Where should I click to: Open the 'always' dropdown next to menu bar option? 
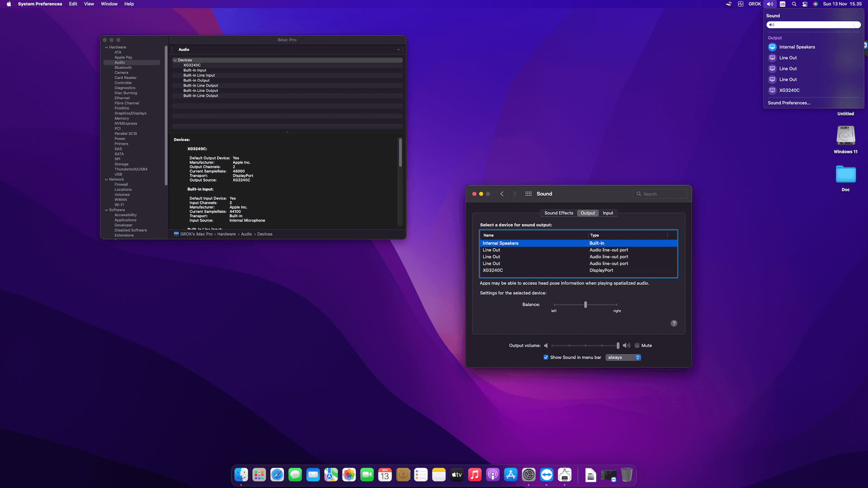(x=623, y=357)
